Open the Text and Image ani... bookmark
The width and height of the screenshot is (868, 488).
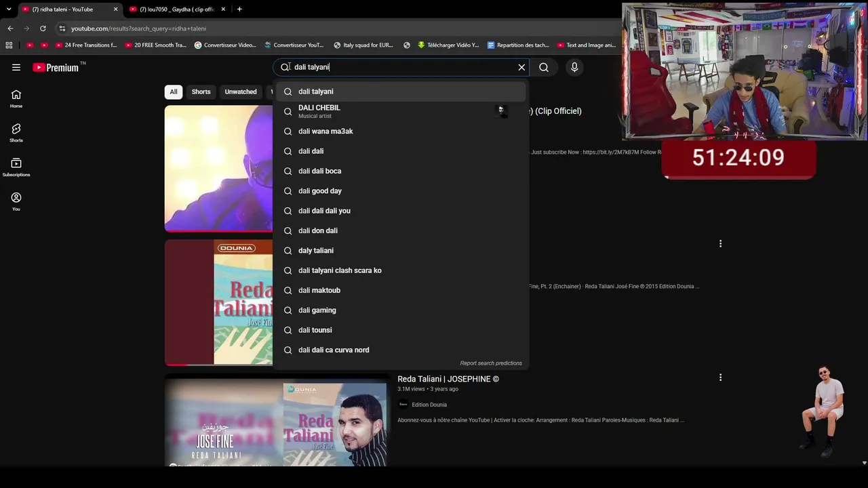coord(587,45)
